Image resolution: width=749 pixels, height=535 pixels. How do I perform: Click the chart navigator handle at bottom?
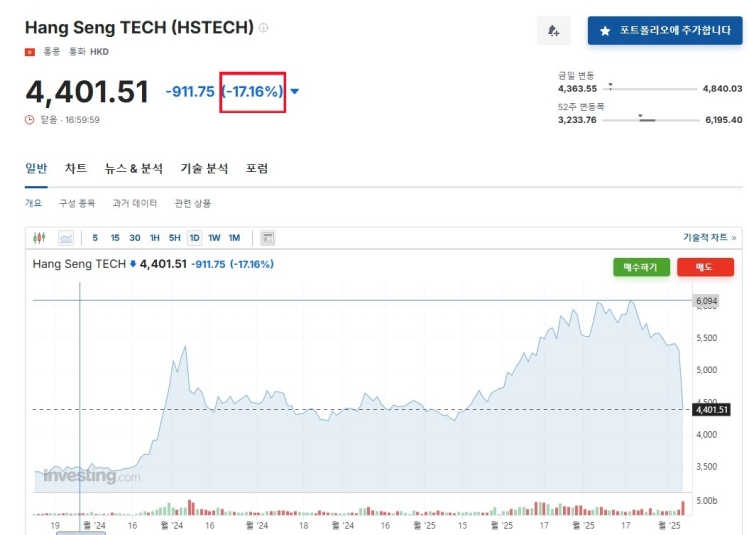pyautogui.click(x=81, y=533)
